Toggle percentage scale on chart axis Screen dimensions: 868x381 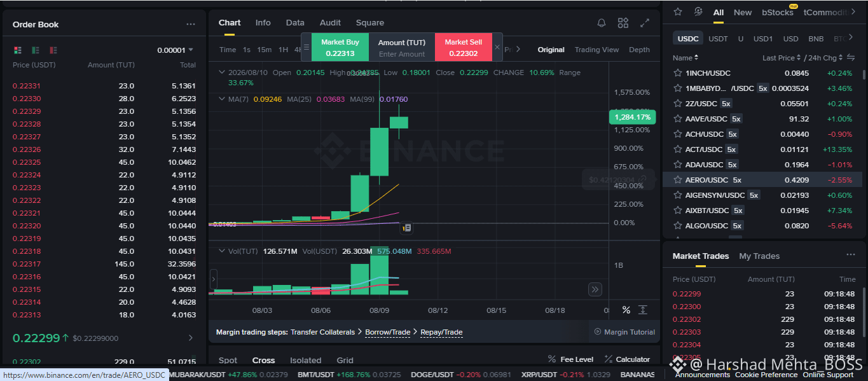pyautogui.click(x=626, y=310)
